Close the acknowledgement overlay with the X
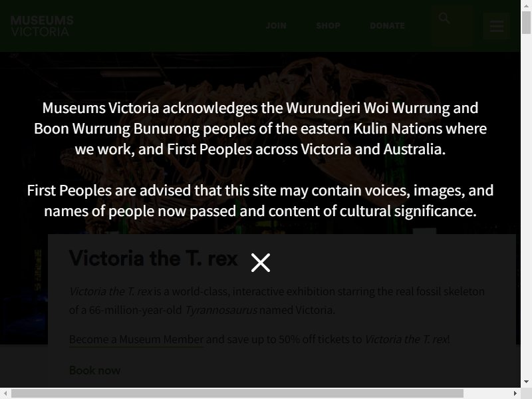 (x=261, y=263)
